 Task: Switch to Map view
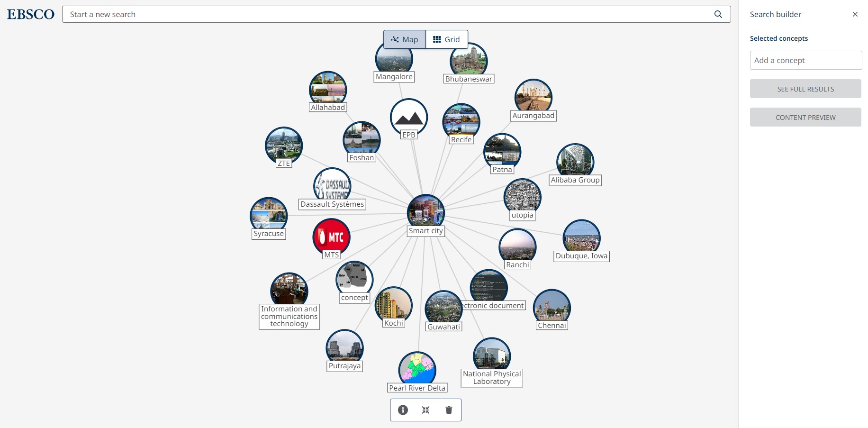pyautogui.click(x=405, y=39)
